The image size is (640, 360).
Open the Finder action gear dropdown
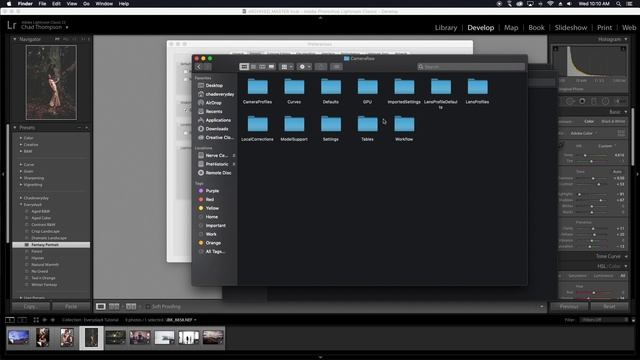click(x=304, y=67)
